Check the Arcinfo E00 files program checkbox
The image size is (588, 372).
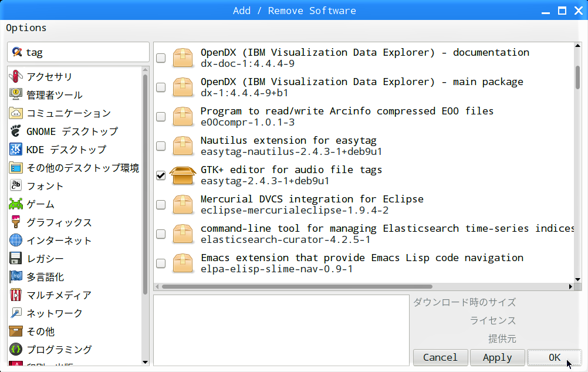pyautogui.click(x=161, y=116)
